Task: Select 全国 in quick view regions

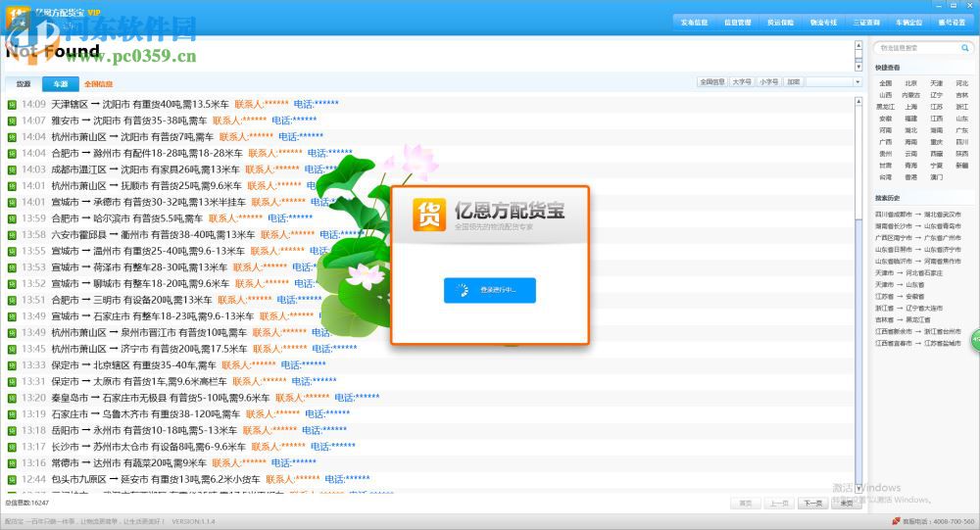Action: point(886,83)
